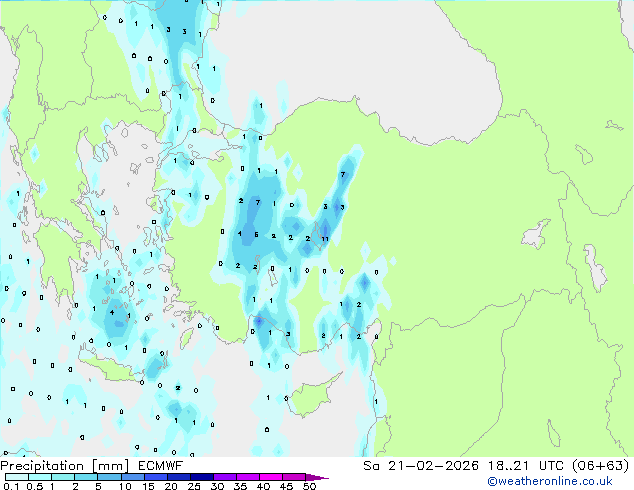Click the '(06+63)' run offset text
634x490 pixels.
click(601, 466)
